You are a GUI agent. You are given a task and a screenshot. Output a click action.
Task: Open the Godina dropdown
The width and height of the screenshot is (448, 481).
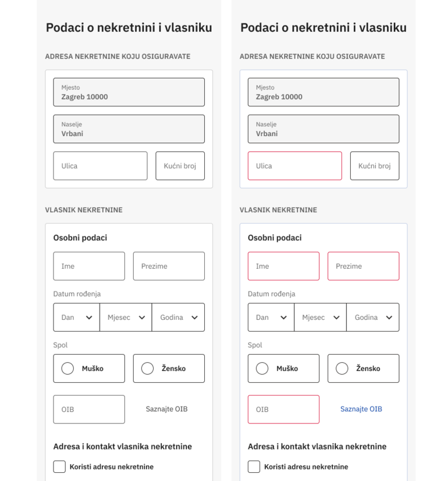[179, 317]
